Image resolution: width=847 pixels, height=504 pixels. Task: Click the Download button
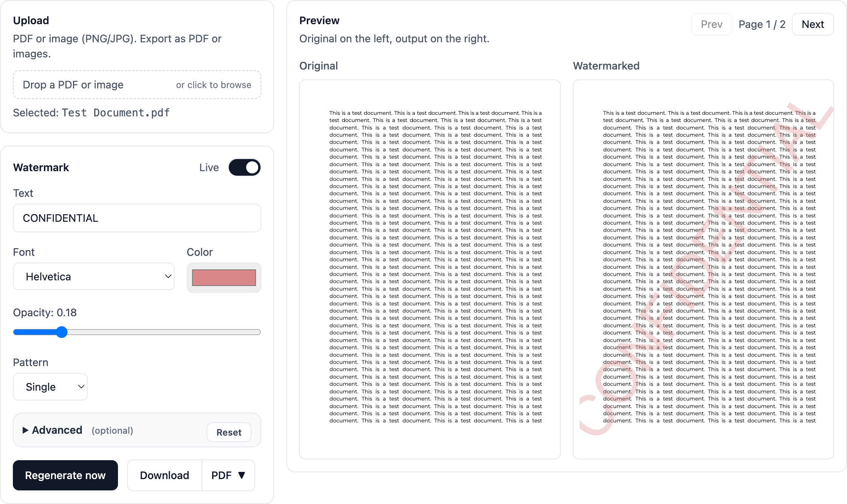point(164,475)
